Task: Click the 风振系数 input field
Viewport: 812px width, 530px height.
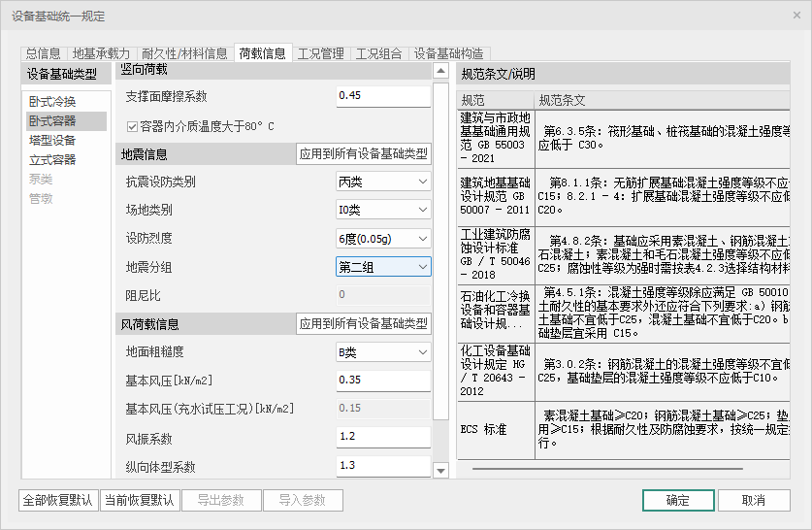Action: [x=383, y=437]
